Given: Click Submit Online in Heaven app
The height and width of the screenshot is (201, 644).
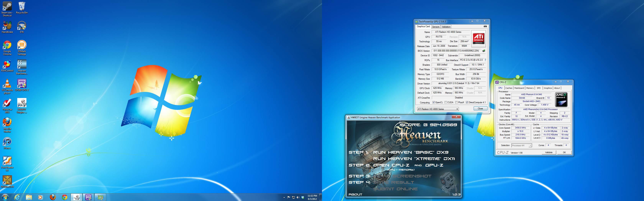Looking at the screenshot, I should coord(395,189).
